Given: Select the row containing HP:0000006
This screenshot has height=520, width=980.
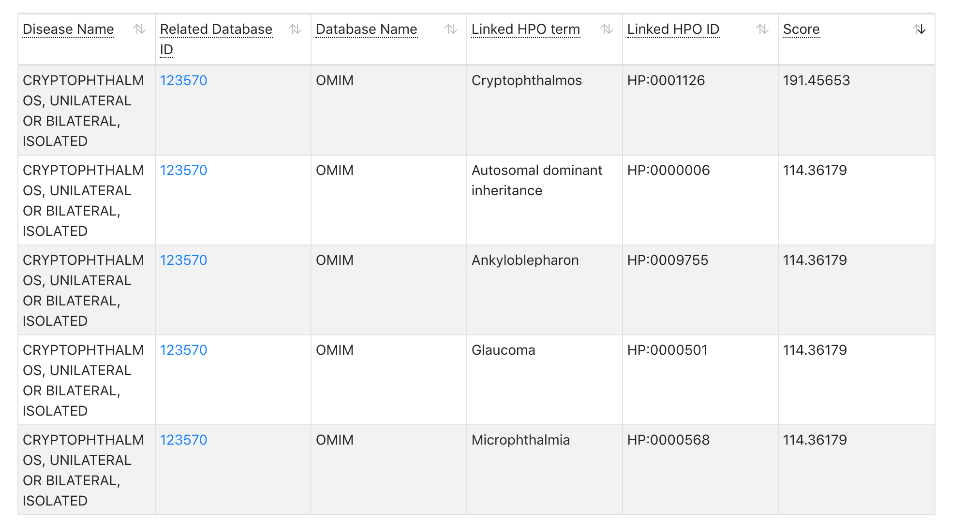Looking at the screenshot, I should (484, 200).
